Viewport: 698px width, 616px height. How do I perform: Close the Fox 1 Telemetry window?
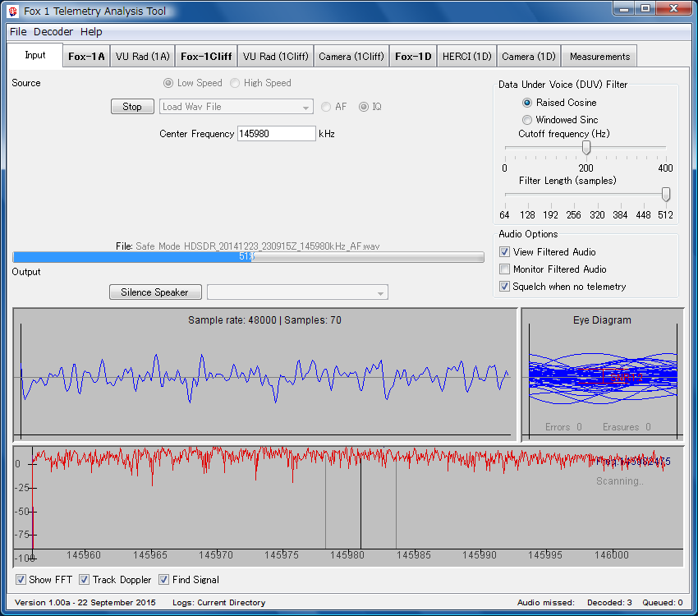pyautogui.click(x=673, y=9)
